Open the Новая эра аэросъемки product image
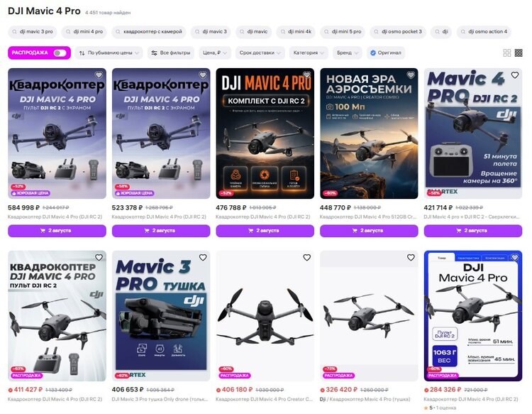The height and width of the screenshot is (414, 532). coord(369,133)
